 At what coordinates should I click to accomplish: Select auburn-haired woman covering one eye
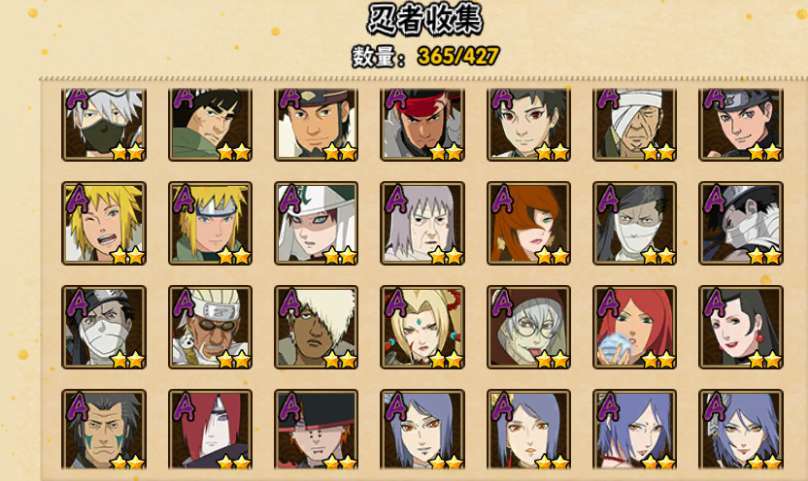point(529,223)
